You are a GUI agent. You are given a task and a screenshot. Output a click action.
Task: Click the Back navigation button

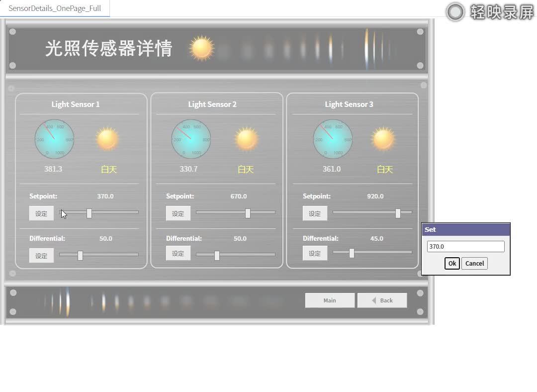coord(382,300)
